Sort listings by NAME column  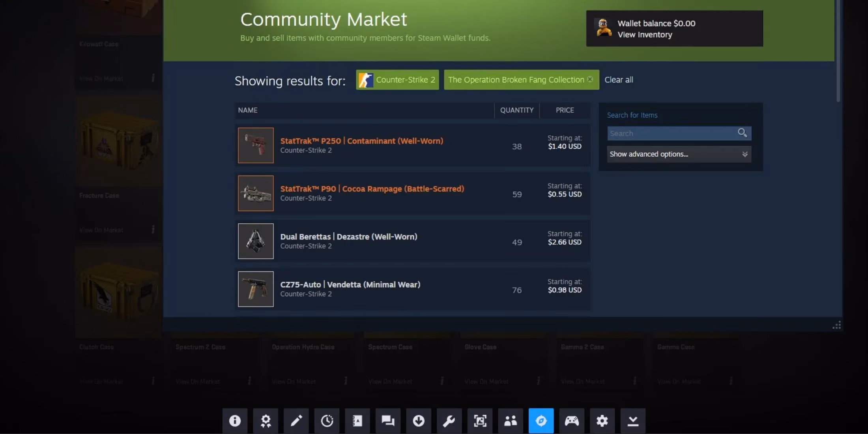248,110
